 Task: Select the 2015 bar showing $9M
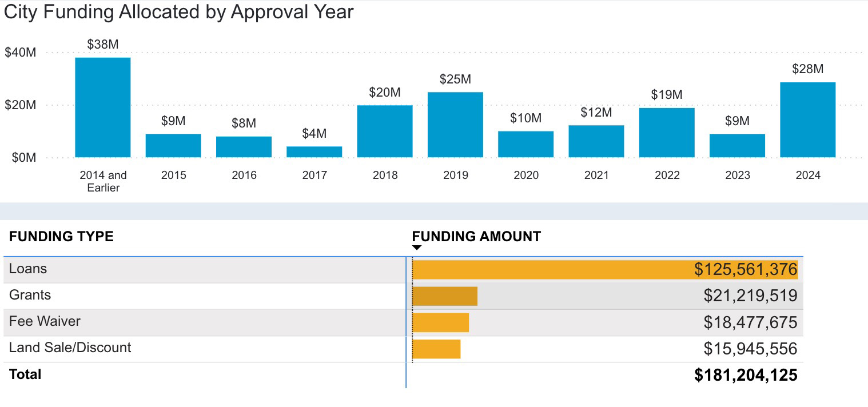click(x=173, y=145)
